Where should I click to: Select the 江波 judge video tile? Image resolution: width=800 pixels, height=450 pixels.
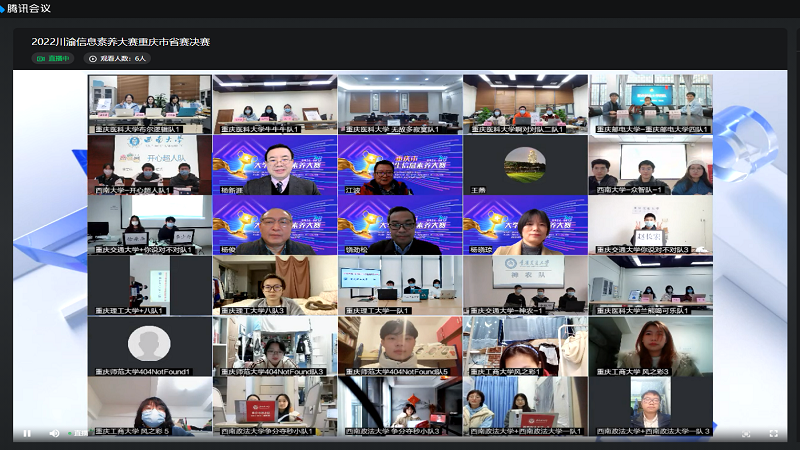pos(400,165)
